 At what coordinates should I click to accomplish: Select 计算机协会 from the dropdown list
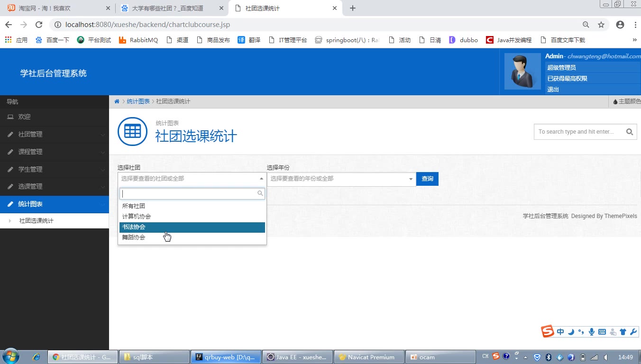pyautogui.click(x=192, y=217)
